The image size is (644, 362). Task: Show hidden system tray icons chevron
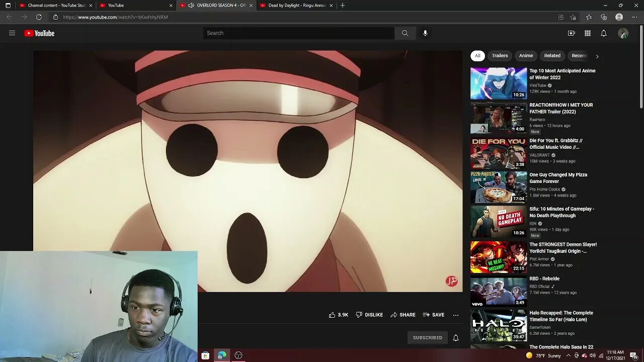pos(569,355)
